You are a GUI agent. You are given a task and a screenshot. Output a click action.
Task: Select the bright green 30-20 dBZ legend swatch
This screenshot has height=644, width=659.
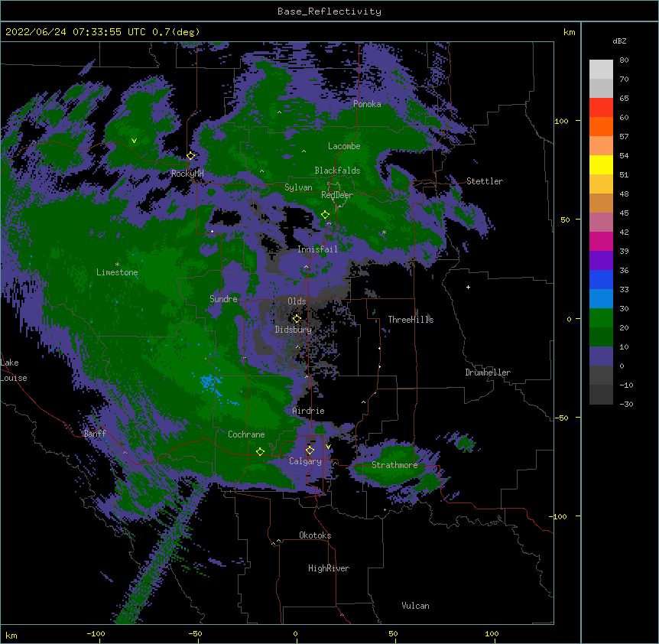(x=601, y=318)
